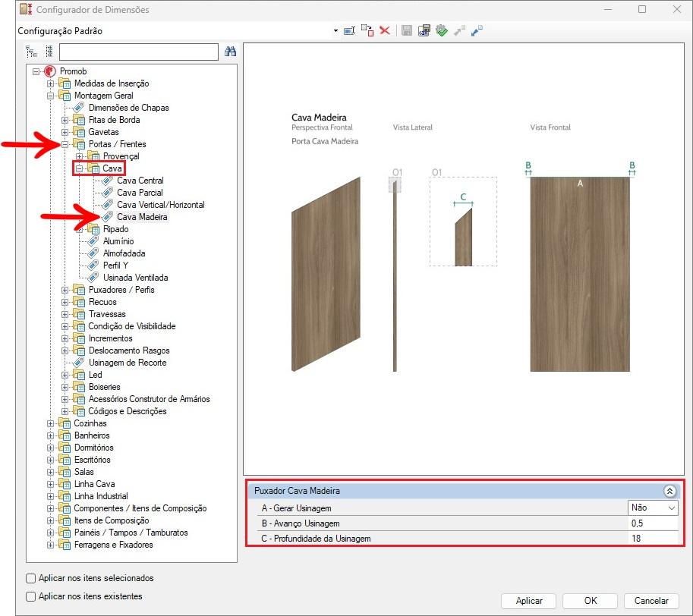Click the copy configuration icon
The image size is (693, 616).
[x=367, y=31]
